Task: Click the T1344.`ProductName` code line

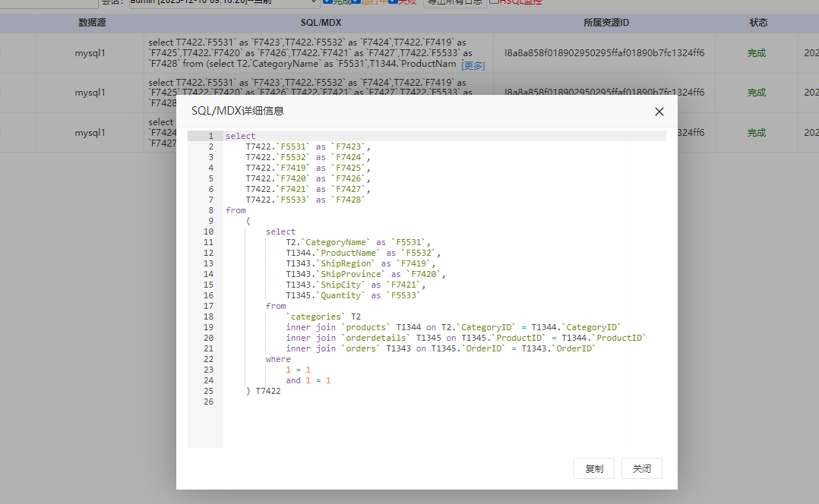Action: coord(363,253)
